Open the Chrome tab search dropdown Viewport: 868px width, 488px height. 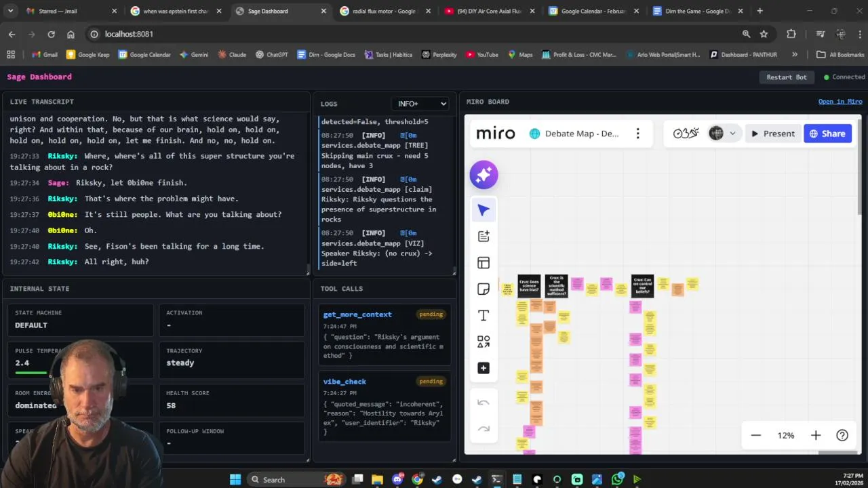pyautogui.click(x=10, y=11)
